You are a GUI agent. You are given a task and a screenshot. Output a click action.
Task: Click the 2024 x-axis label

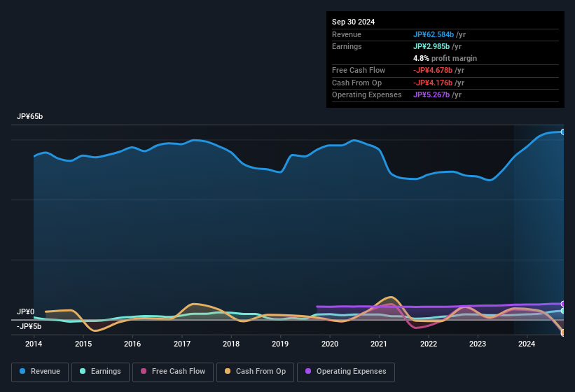click(527, 344)
